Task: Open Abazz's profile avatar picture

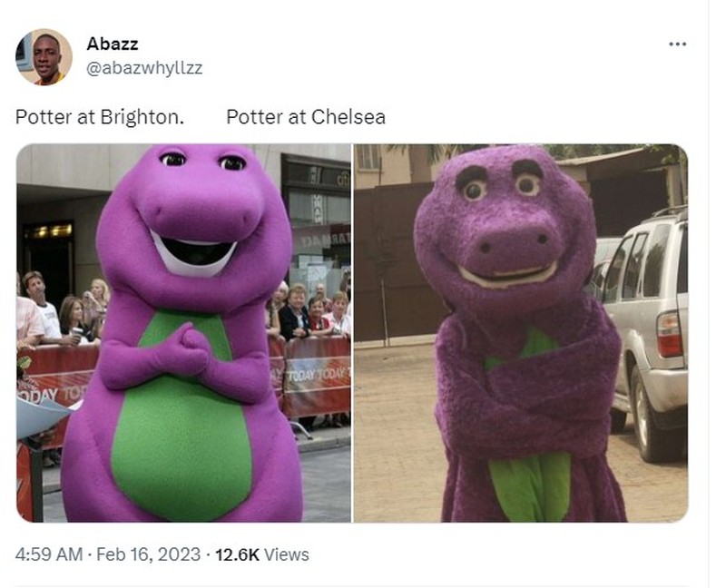Action: 44,57
